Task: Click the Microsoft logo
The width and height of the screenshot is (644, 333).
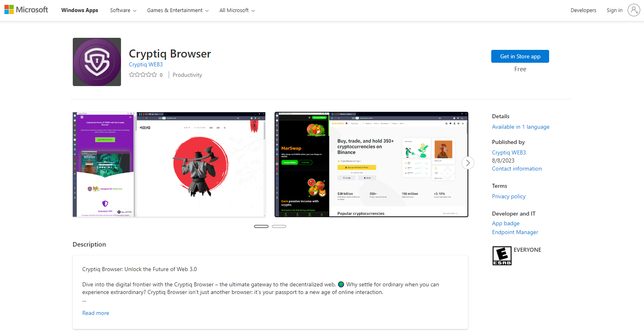Action: coord(26,10)
